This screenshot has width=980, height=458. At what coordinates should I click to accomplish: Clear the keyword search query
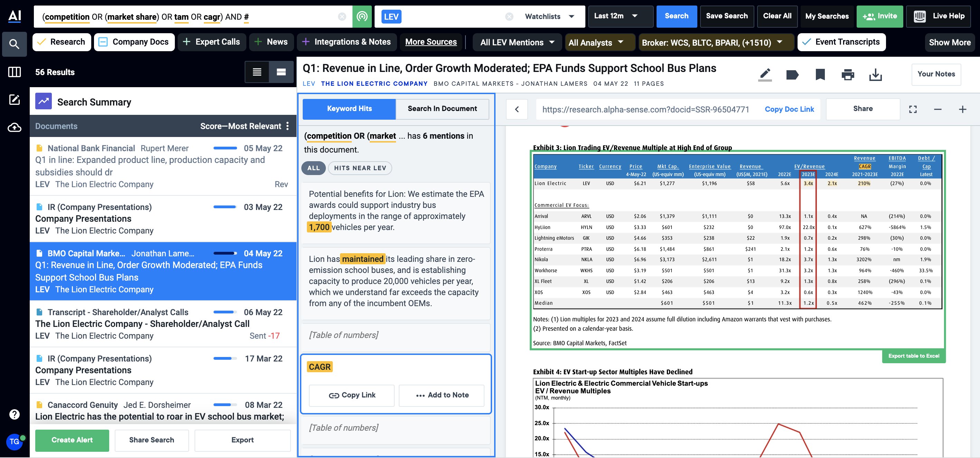342,16
